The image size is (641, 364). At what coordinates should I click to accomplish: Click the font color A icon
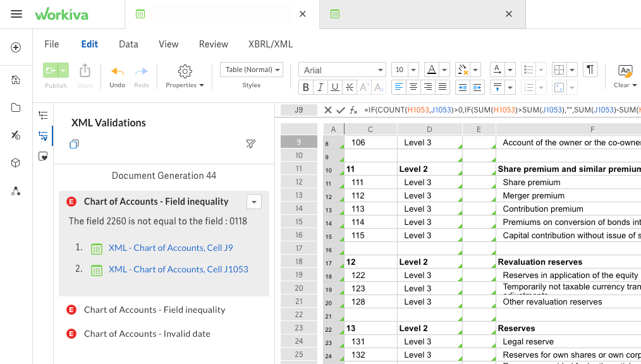click(x=432, y=70)
